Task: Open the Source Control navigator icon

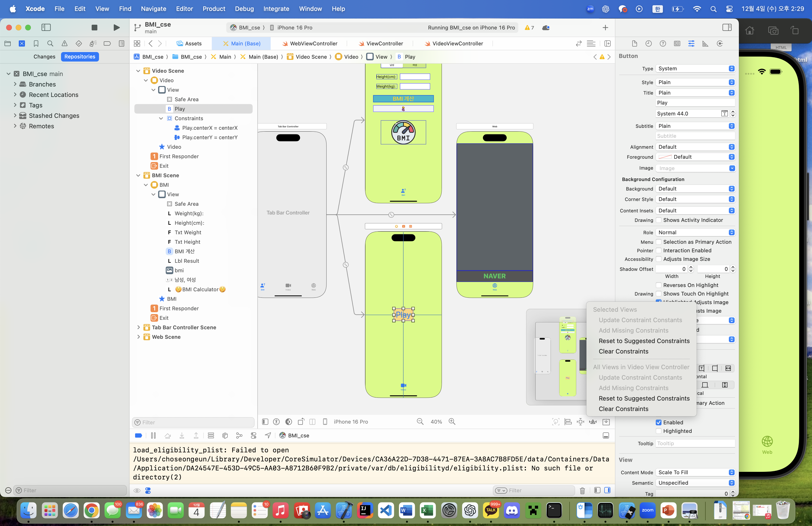Action: (x=22, y=43)
